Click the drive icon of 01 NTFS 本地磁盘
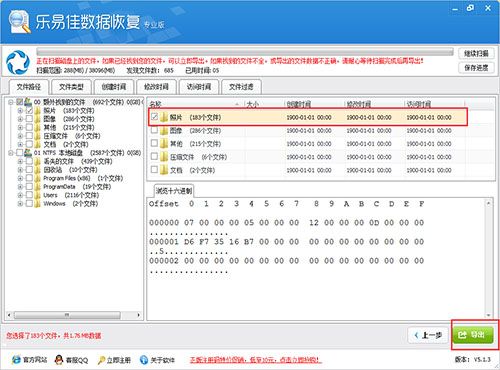500x370 pixels. [28, 153]
